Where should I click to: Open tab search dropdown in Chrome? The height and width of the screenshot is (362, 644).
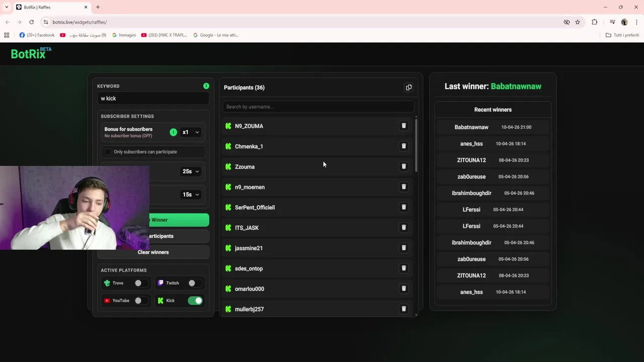pyautogui.click(x=7, y=7)
